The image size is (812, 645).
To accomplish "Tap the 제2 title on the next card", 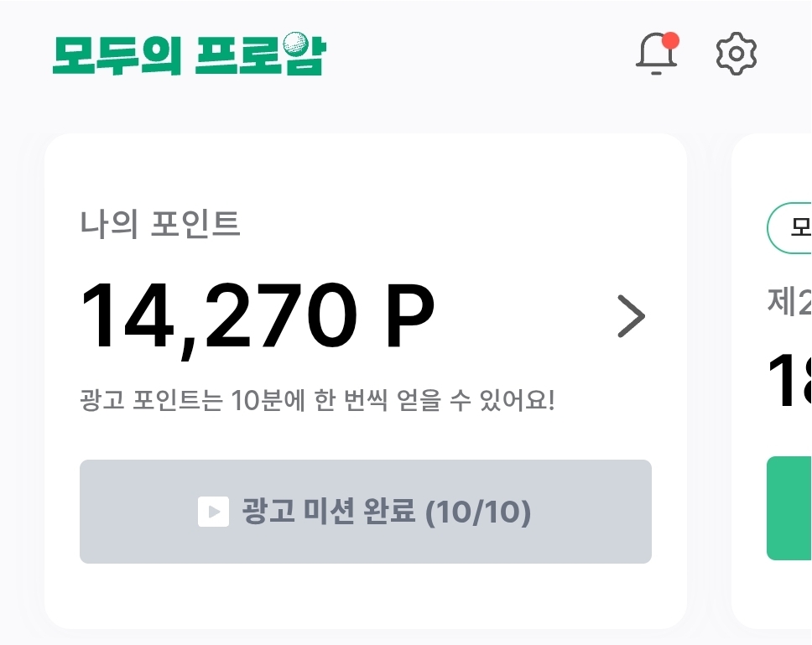I will pyautogui.click(x=790, y=302).
